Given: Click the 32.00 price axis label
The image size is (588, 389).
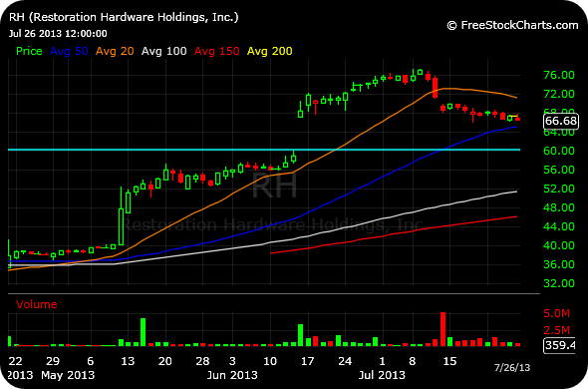Looking at the screenshot, I should (559, 283).
